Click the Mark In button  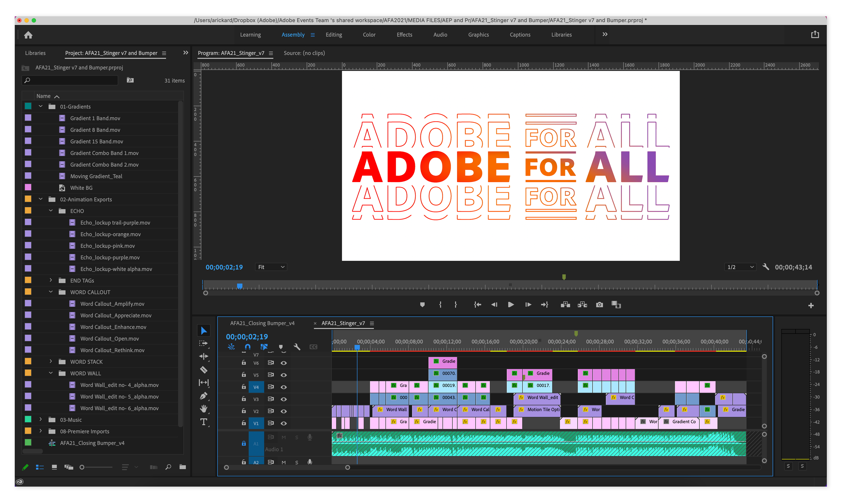440,305
